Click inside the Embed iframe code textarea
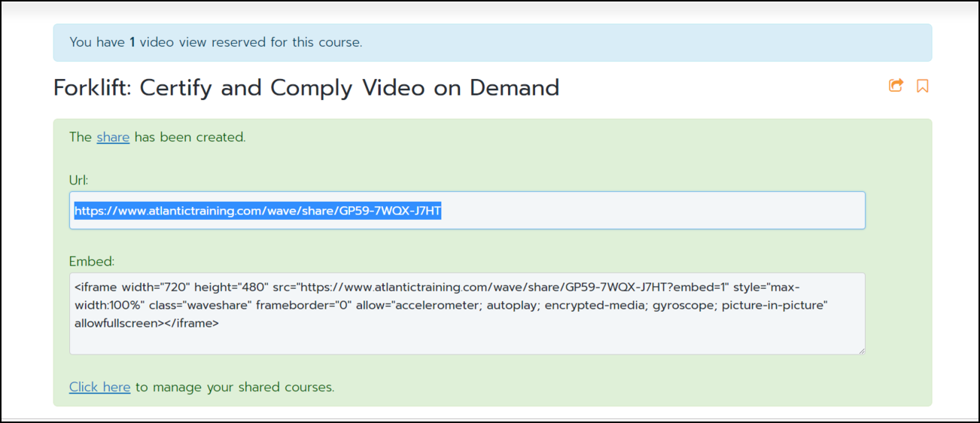Screen dimensions: 980x423 [467, 313]
